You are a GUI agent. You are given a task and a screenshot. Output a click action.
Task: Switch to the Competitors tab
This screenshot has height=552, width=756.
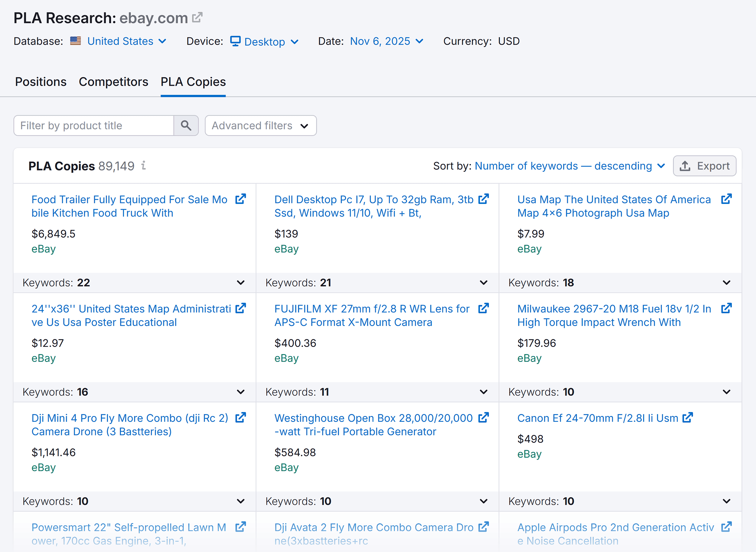(114, 82)
